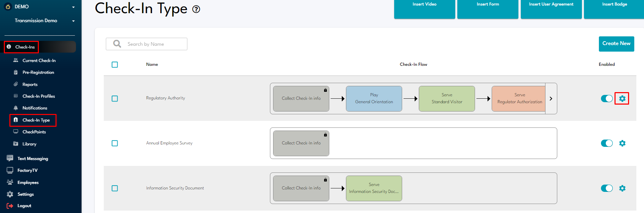Open Check-In Profiles menu item
Image resolution: width=644 pixels, height=213 pixels.
coord(39,96)
